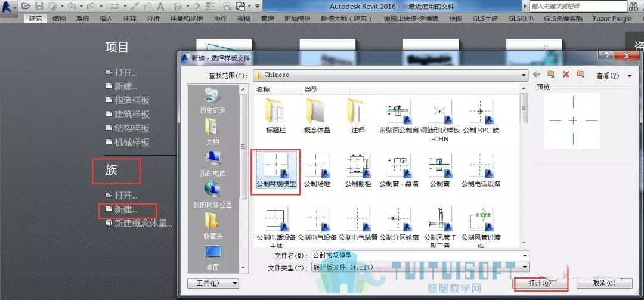Select the 公制窗 family template

439,171
